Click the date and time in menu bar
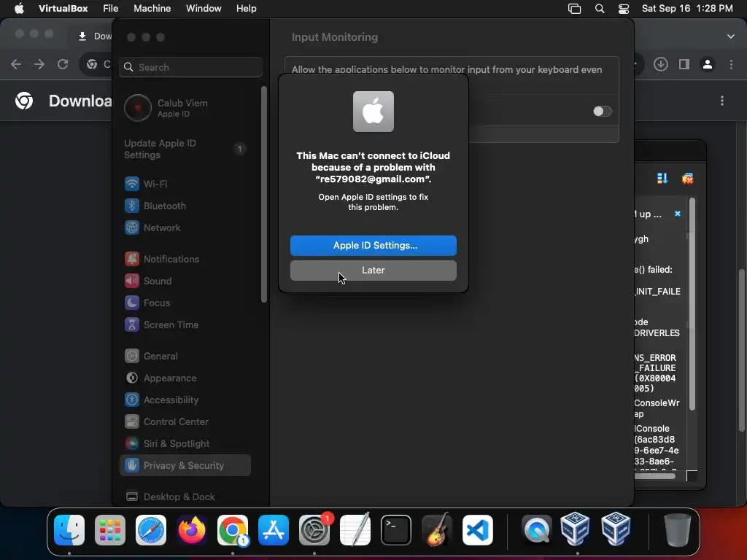This screenshot has width=747, height=560. pos(687,9)
